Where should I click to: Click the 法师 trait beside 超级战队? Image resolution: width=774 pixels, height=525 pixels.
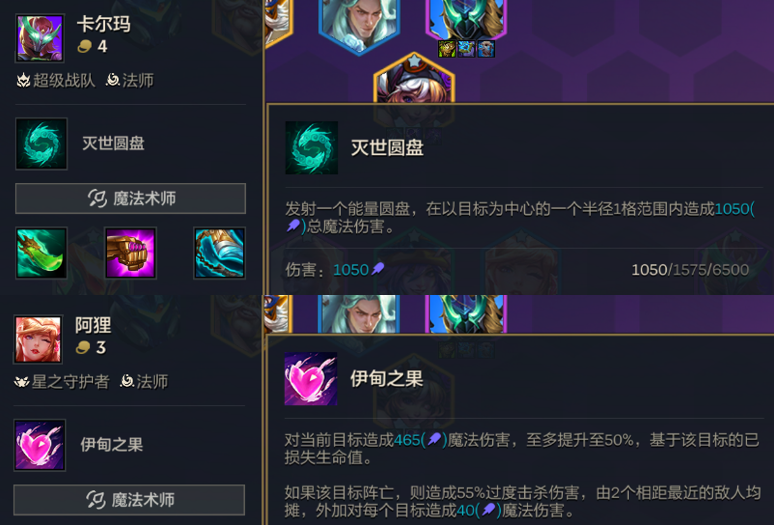pyautogui.click(x=130, y=80)
